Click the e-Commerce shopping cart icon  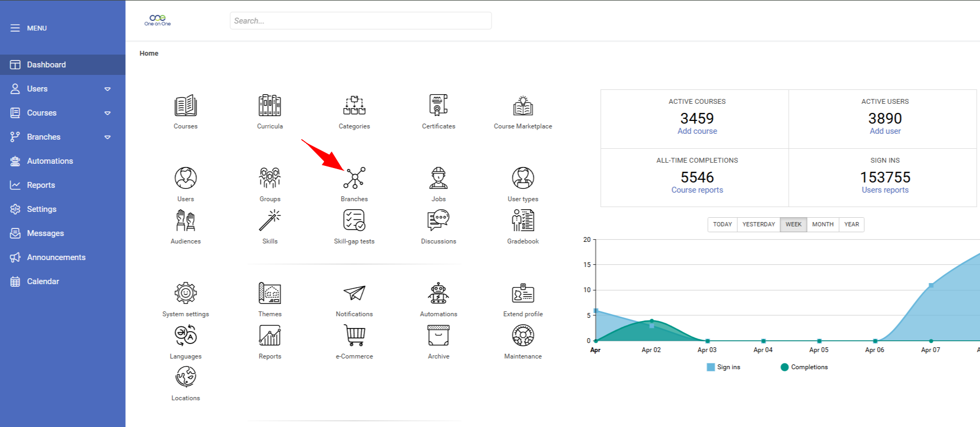pyautogui.click(x=354, y=335)
